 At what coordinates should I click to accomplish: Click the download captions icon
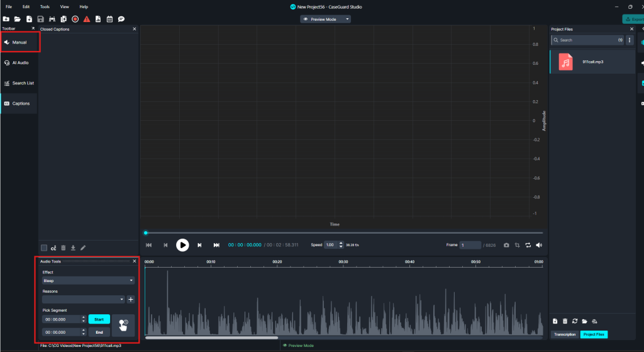click(73, 247)
